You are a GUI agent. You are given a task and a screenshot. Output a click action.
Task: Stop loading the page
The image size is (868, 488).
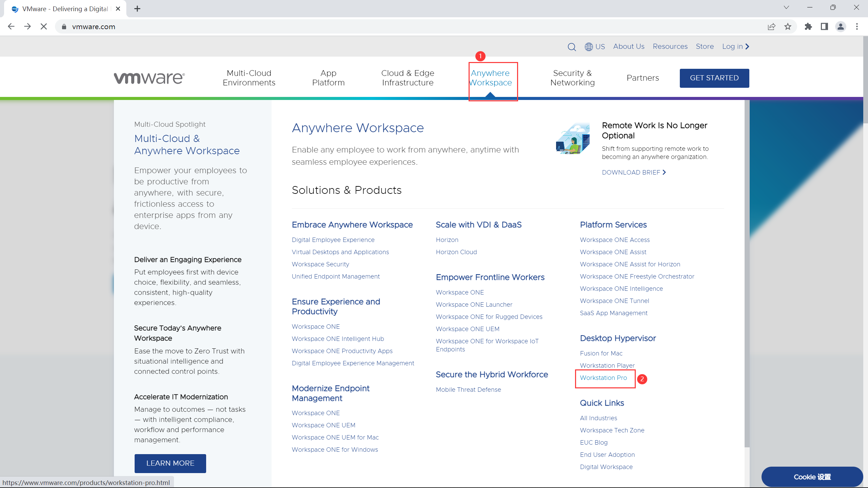tap(44, 26)
